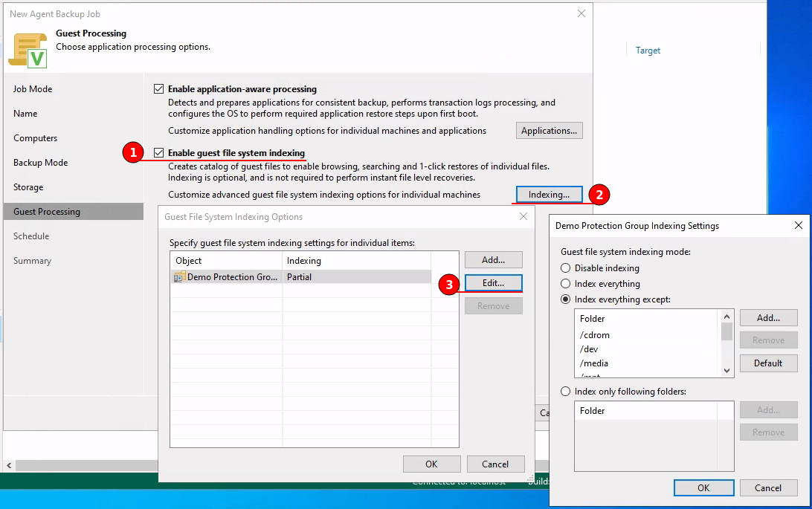This screenshot has height=509, width=812.
Task: Toggle Enable application-aware processing checkbox
Action: (158, 89)
